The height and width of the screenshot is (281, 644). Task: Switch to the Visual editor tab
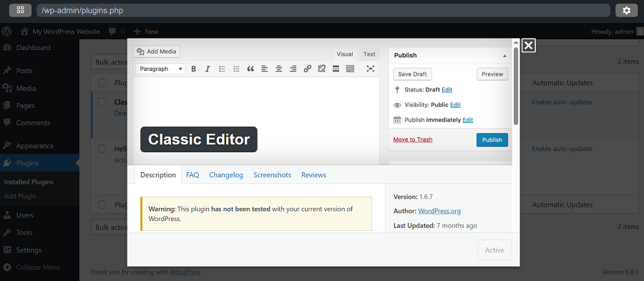345,54
